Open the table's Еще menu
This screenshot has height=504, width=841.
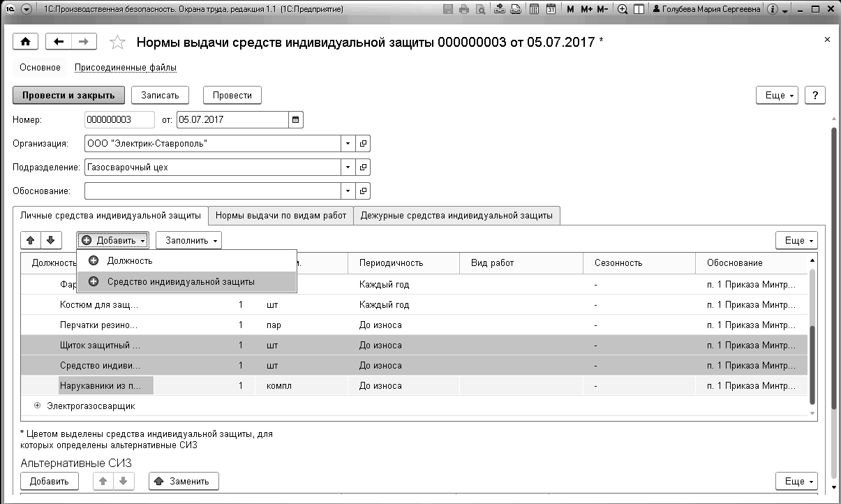[796, 240]
